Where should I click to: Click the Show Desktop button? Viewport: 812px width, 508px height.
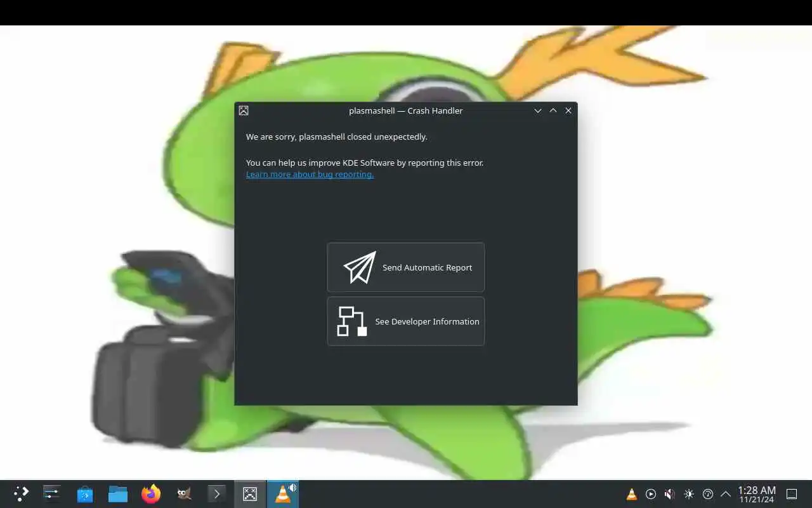792,494
